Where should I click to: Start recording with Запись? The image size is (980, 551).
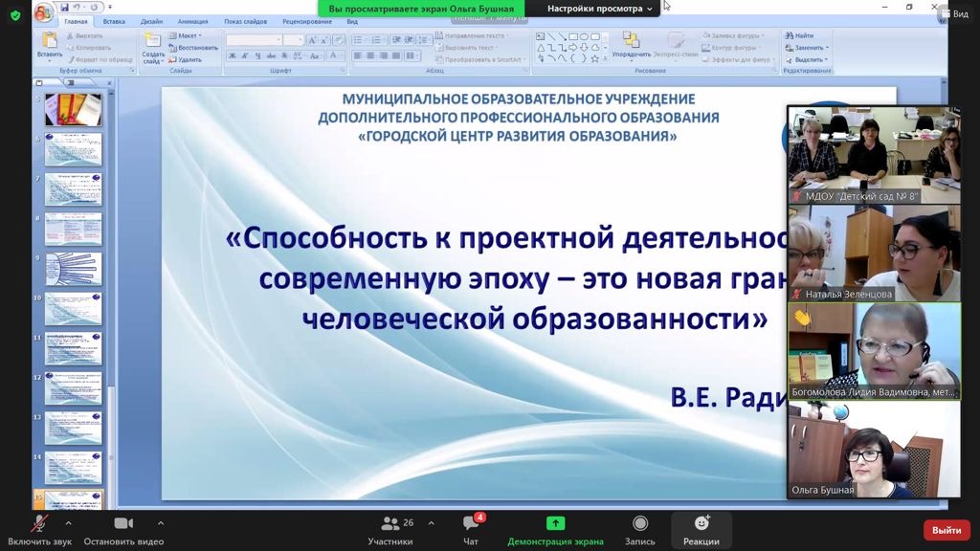point(640,531)
